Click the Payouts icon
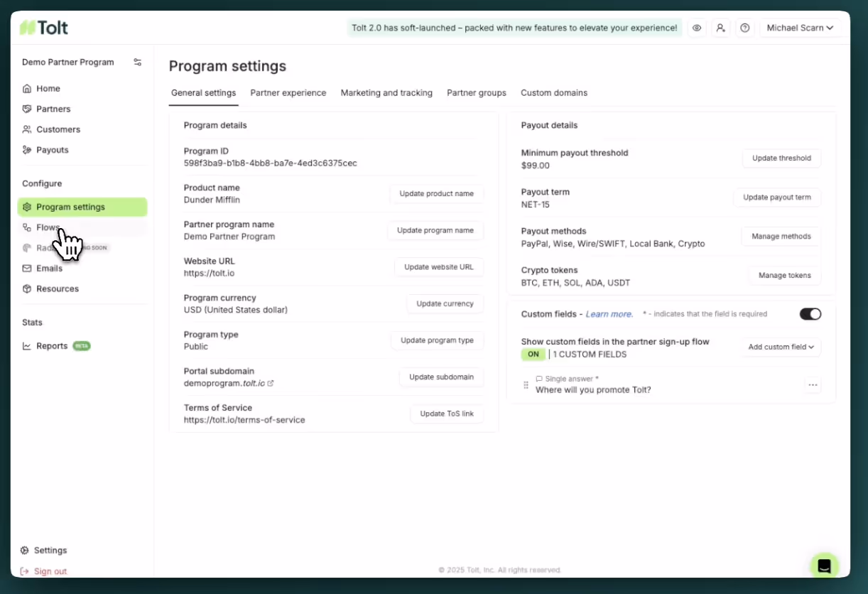868x594 pixels. [27, 150]
